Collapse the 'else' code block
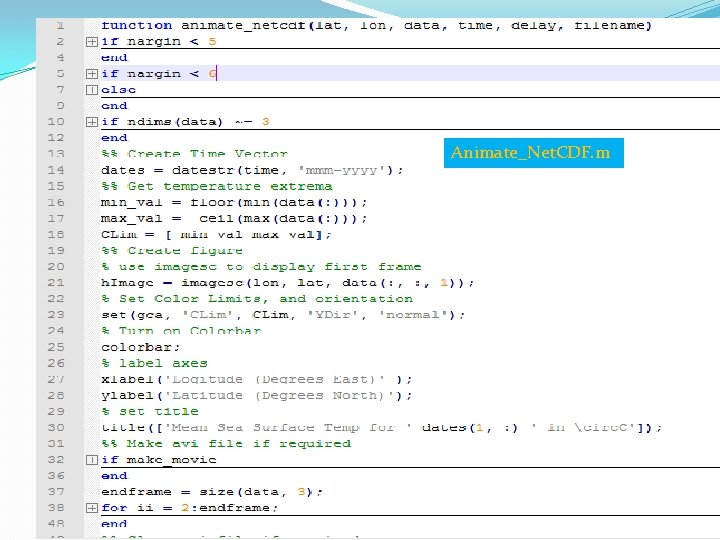 tap(92, 90)
